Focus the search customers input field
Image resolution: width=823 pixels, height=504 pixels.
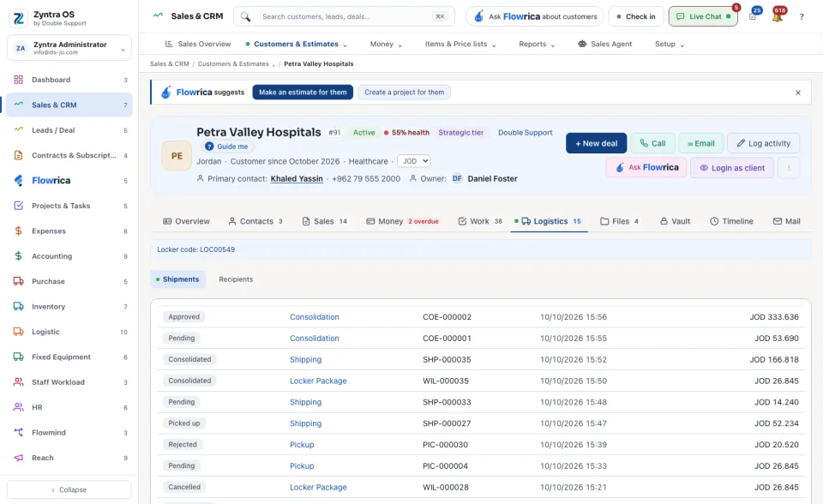coord(344,17)
